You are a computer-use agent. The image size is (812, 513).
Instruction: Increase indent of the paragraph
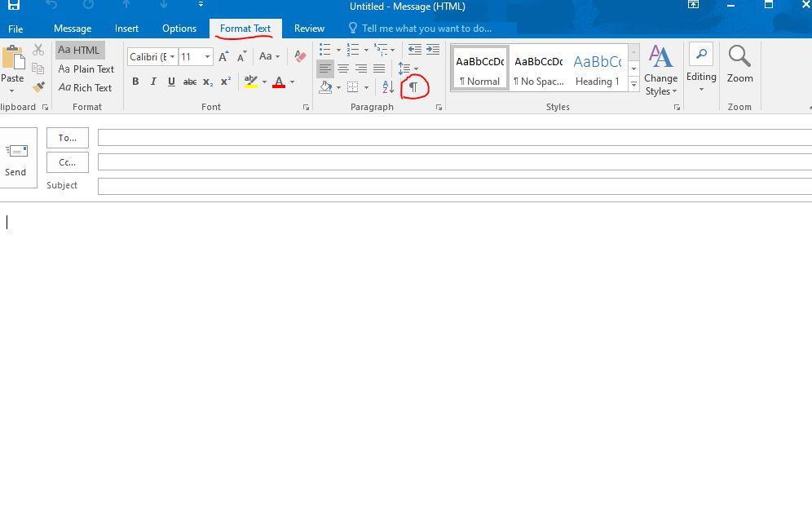(x=431, y=50)
